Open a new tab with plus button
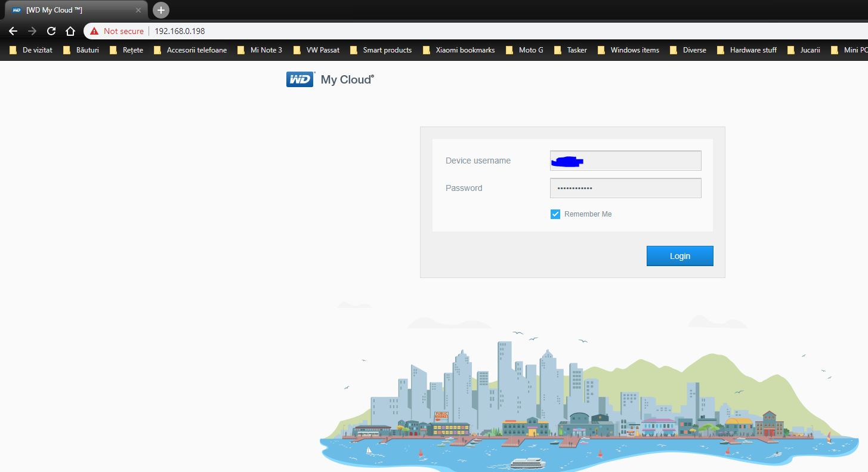 (161, 10)
